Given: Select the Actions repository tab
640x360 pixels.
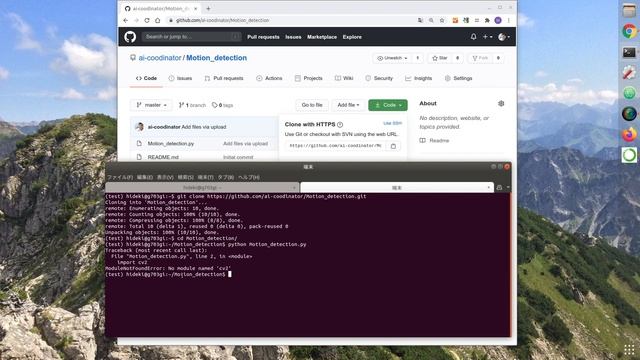Looking at the screenshot, I should click(269, 78).
